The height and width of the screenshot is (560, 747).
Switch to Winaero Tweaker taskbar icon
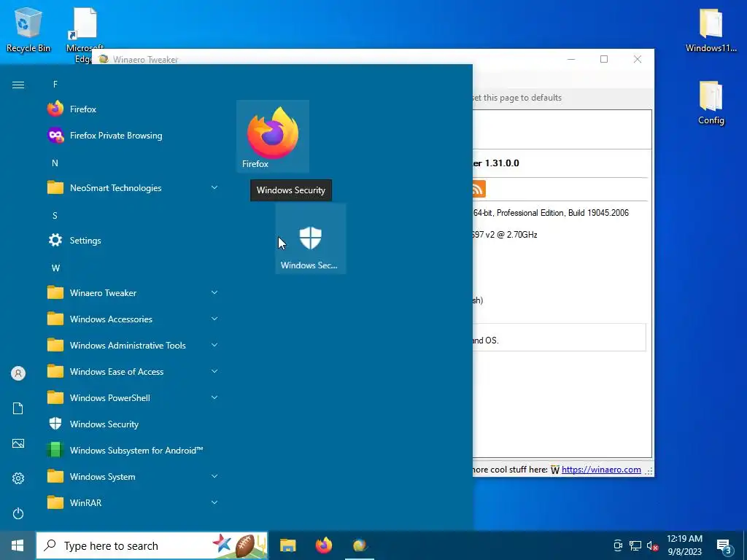point(360,545)
